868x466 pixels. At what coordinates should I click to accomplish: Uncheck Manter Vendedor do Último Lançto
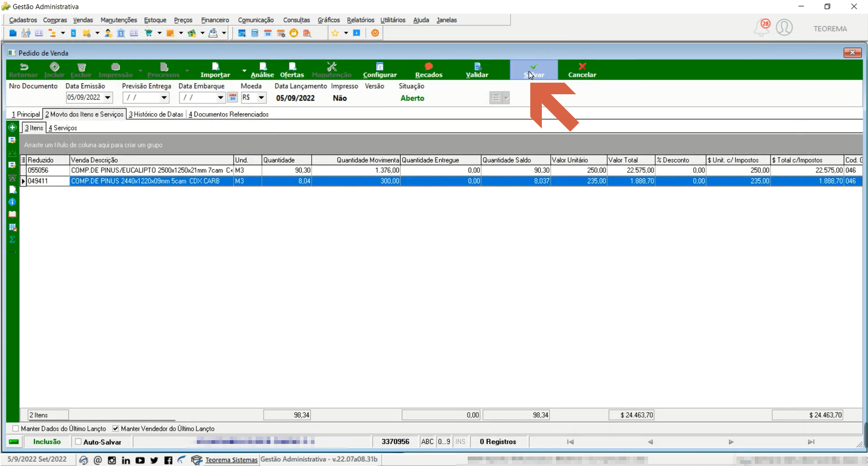tap(116, 429)
